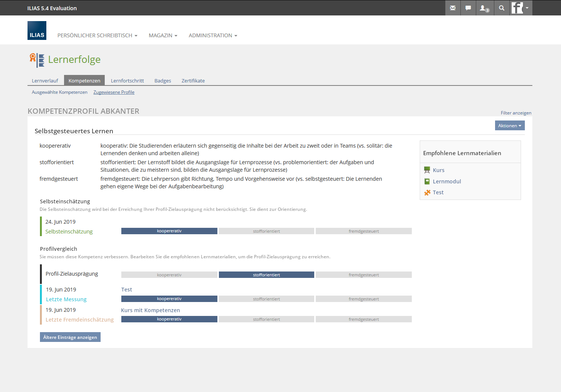Image resolution: width=561 pixels, height=392 pixels.
Task: Open the mail envelope icon
Action: [x=452, y=8]
